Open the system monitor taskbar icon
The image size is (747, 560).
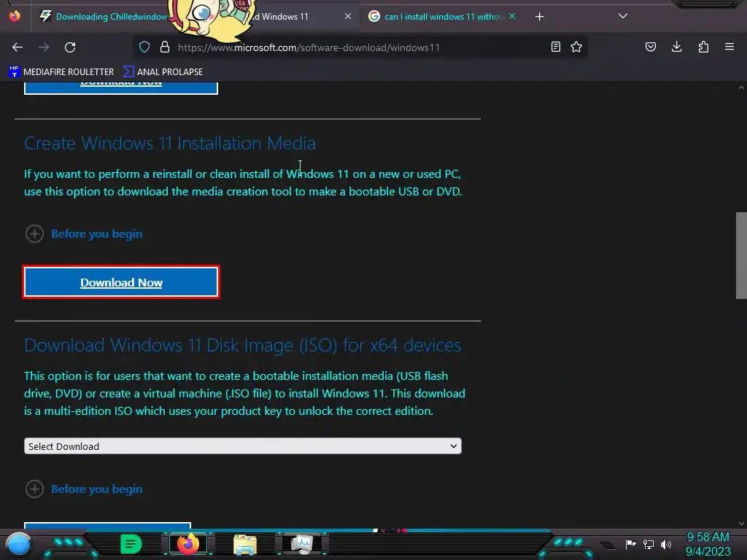[x=302, y=544]
